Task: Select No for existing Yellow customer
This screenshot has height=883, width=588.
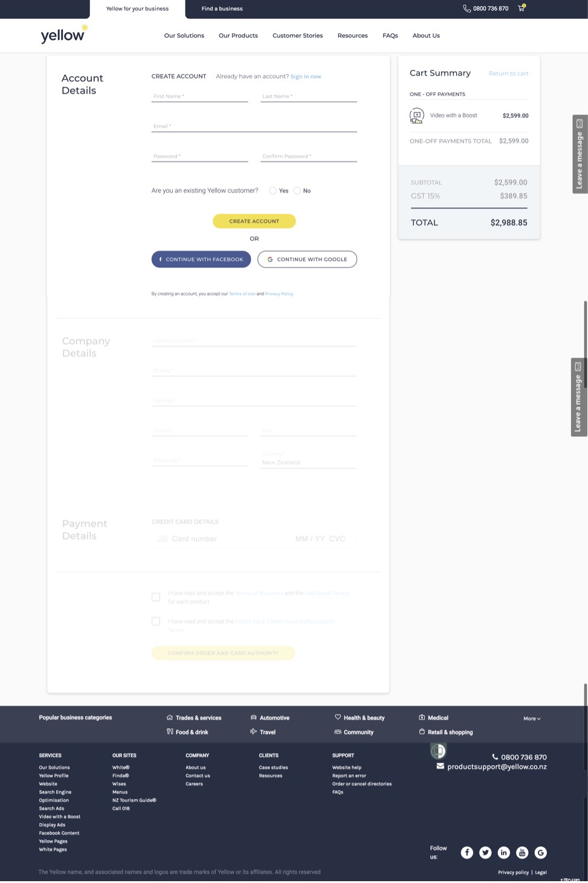Action: click(x=297, y=191)
